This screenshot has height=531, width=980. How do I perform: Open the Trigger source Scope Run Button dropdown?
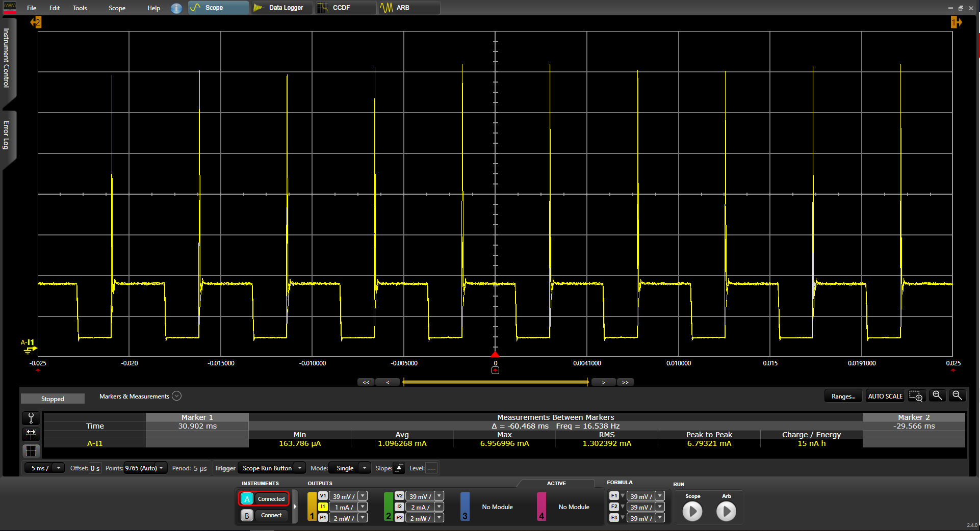[x=272, y=468]
